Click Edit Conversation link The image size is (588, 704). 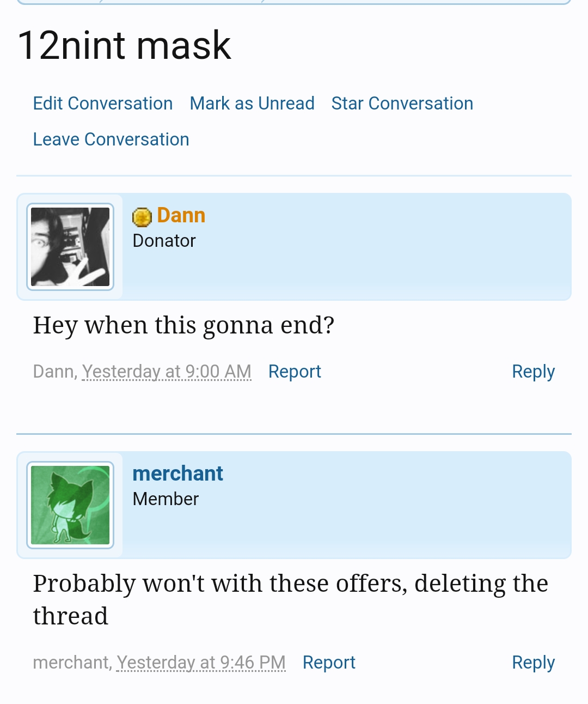pyautogui.click(x=103, y=103)
